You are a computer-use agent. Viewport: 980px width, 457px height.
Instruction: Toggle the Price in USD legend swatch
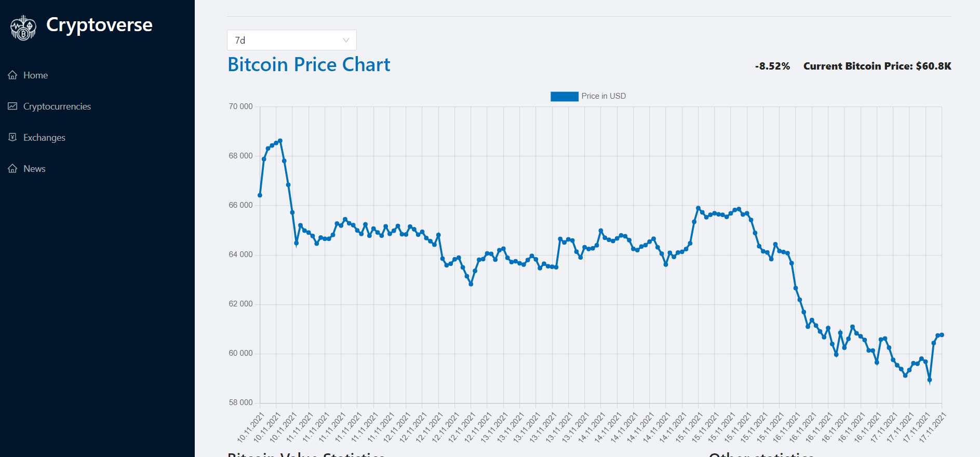click(564, 96)
